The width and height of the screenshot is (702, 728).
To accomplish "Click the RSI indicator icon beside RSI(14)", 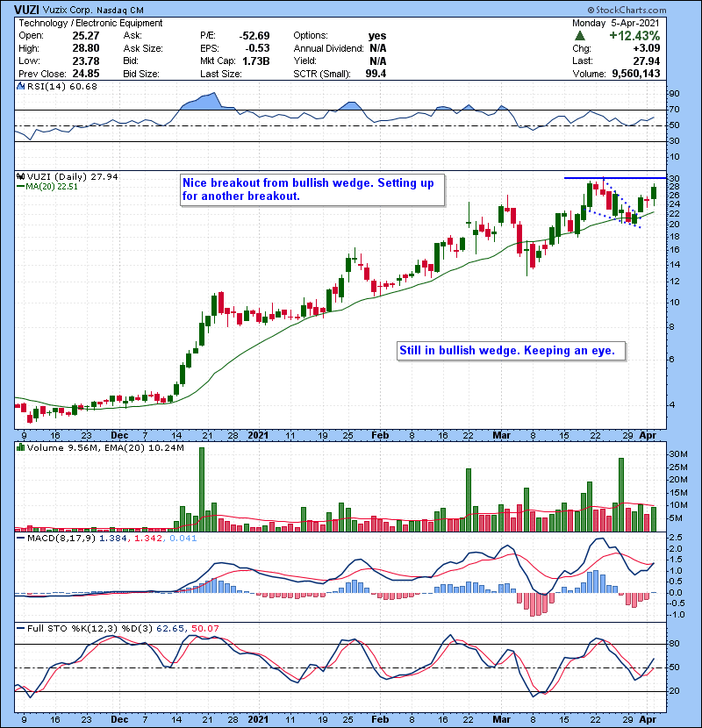I will pyautogui.click(x=20, y=86).
